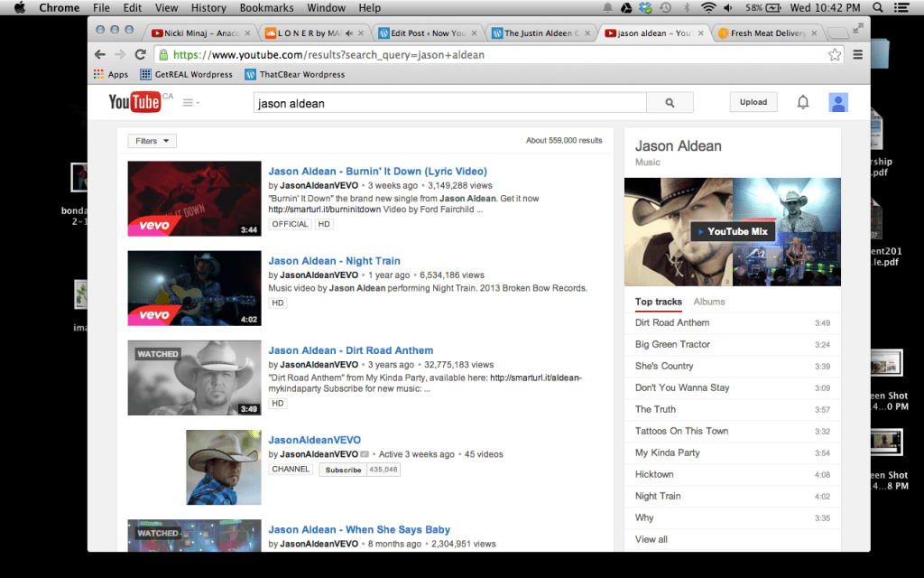The width and height of the screenshot is (924, 578).
Task: Bookmark this page using the star icon
Action: 836,54
